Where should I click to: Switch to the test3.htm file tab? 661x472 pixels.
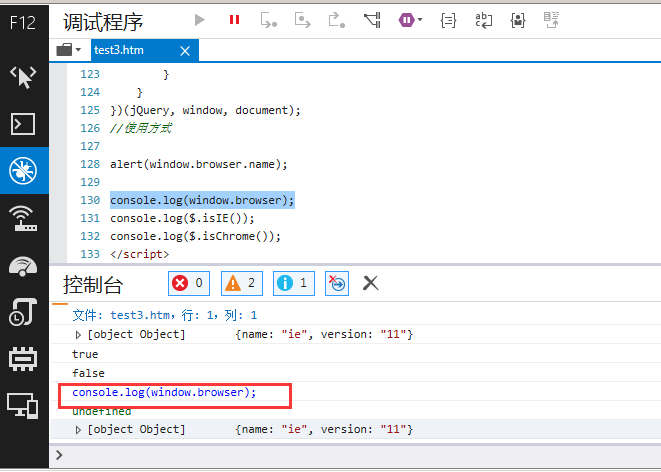pyautogui.click(x=119, y=49)
